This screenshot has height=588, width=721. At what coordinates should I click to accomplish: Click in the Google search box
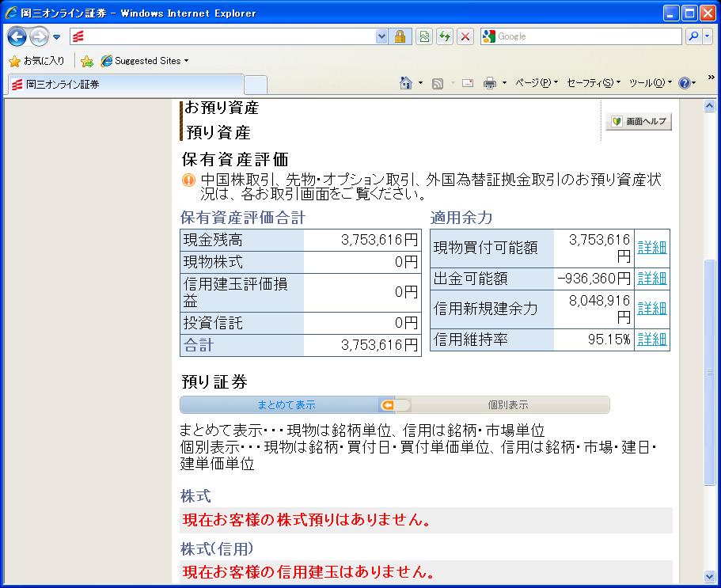pos(586,36)
